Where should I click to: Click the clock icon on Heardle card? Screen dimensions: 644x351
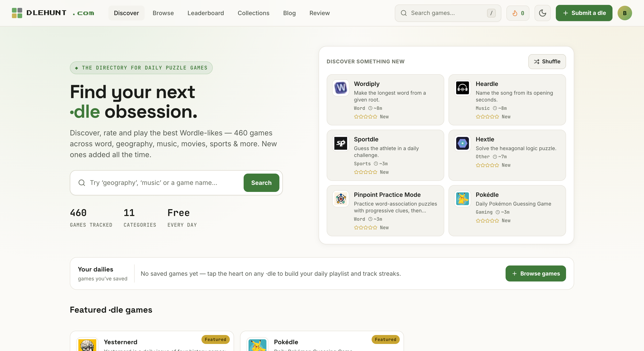(x=495, y=108)
